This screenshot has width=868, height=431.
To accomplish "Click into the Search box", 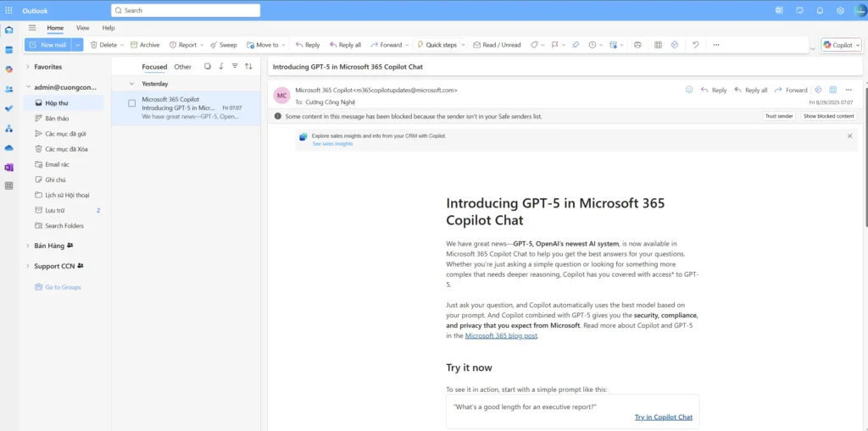I will pos(186,10).
